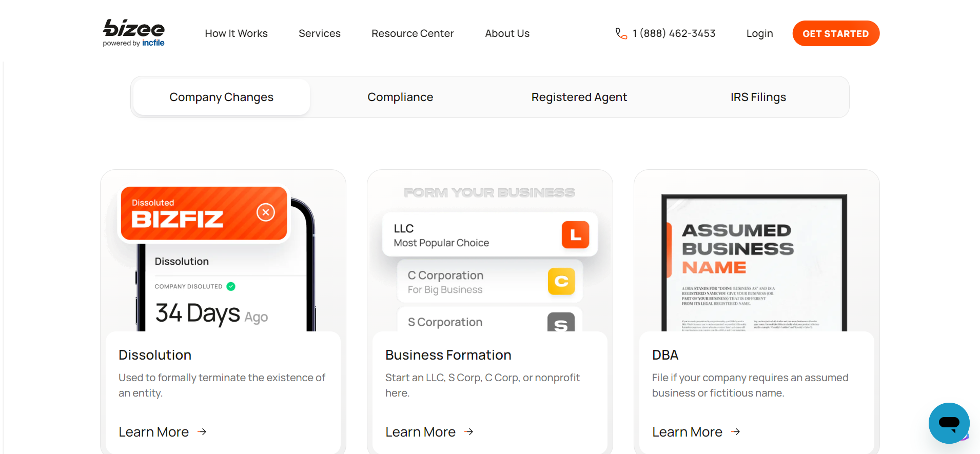The width and height of the screenshot is (980, 454).
Task: Open Learn More under Business Formation
Action: point(421,431)
